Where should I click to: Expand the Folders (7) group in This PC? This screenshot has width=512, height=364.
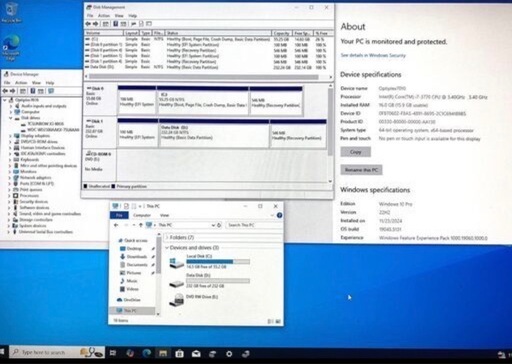(167, 237)
